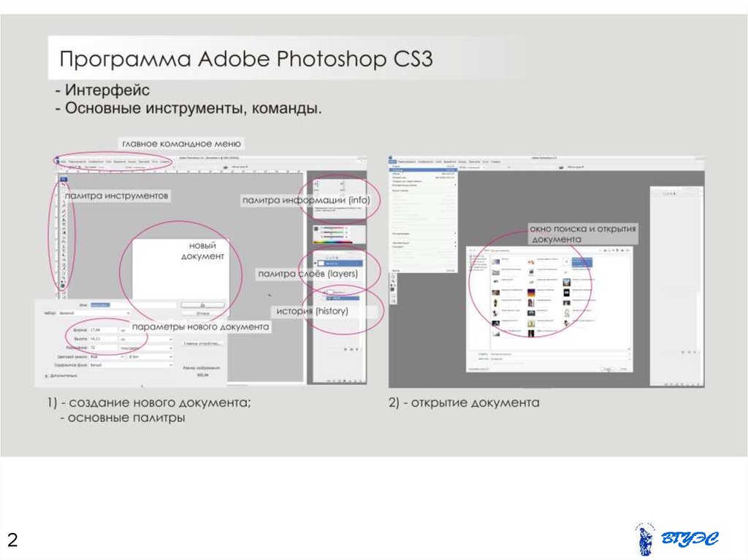This screenshot has height=560, width=748.
Task: Click the Разрешение value field 72
Action: [104, 348]
